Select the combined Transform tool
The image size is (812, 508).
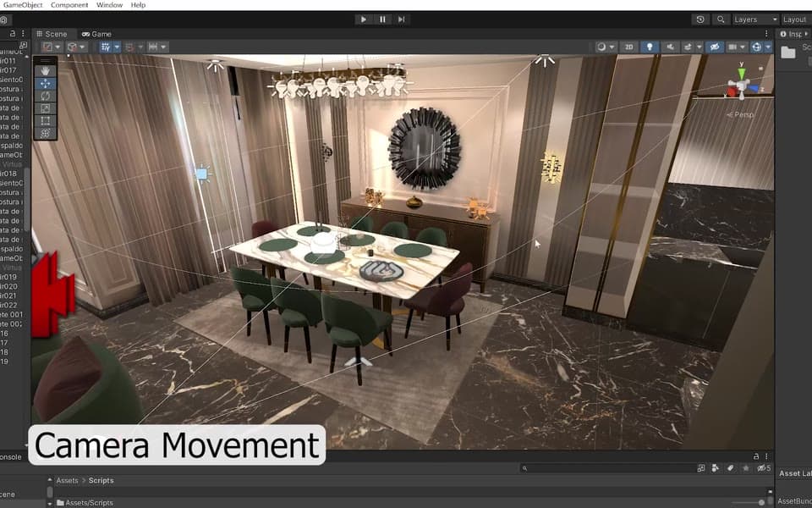46,133
